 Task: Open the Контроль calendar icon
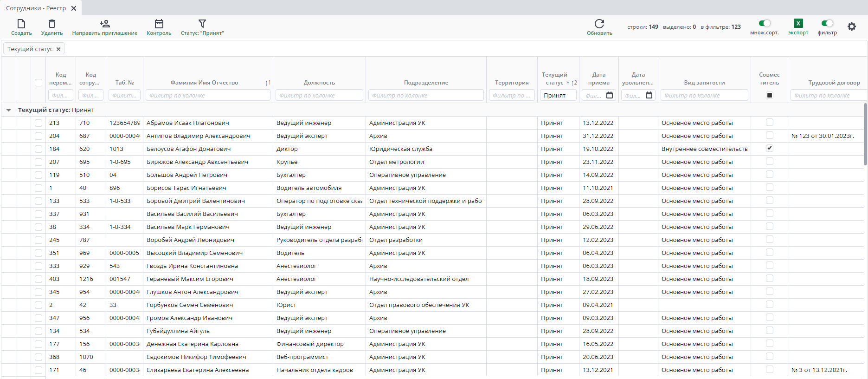tap(159, 24)
